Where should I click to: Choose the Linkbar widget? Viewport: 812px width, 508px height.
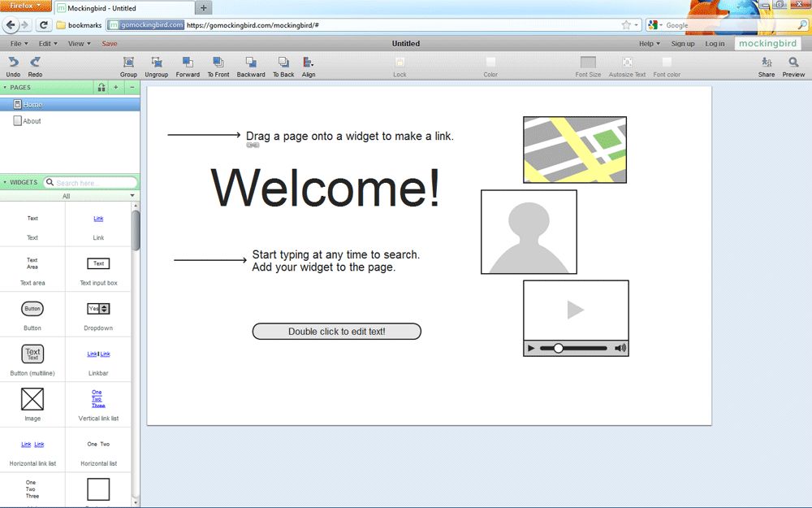tap(98, 354)
